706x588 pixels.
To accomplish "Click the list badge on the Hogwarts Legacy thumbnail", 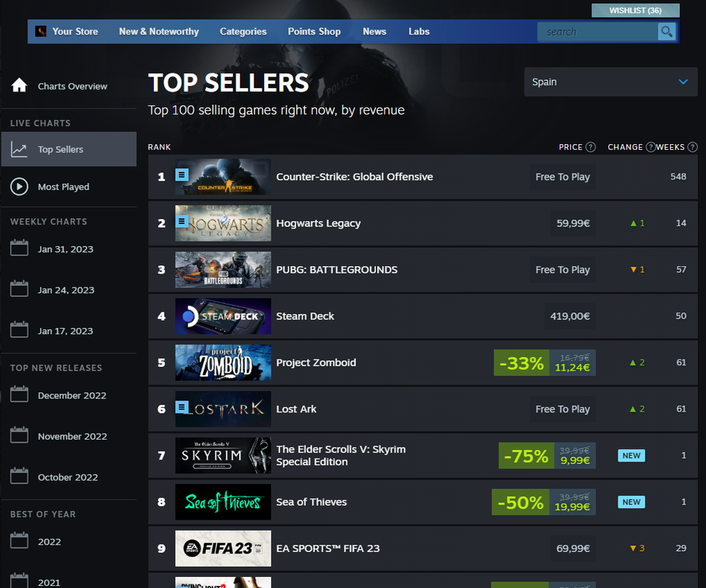I will pos(182,221).
